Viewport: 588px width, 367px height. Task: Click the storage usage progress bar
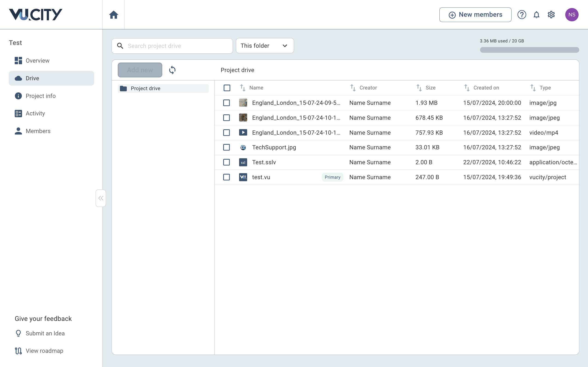[529, 50]
